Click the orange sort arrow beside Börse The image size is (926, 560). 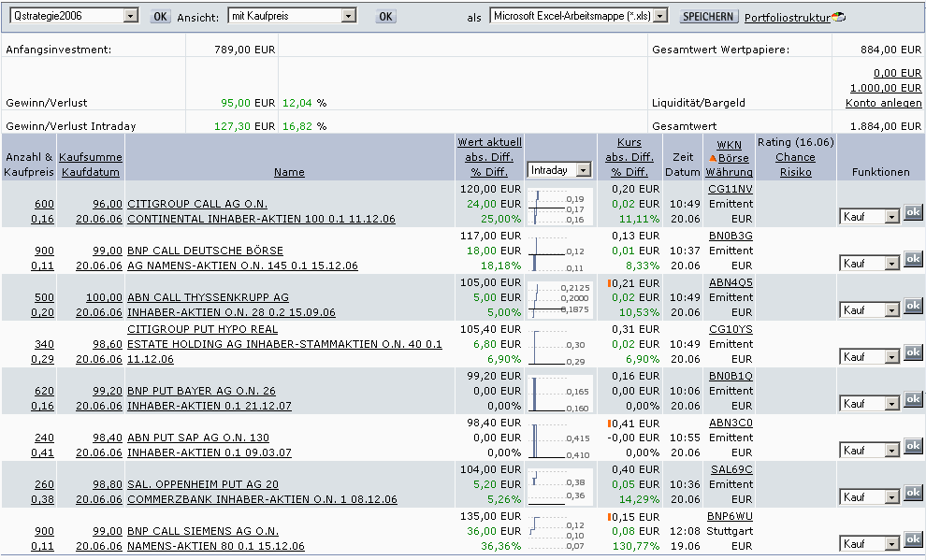point(713,159)
